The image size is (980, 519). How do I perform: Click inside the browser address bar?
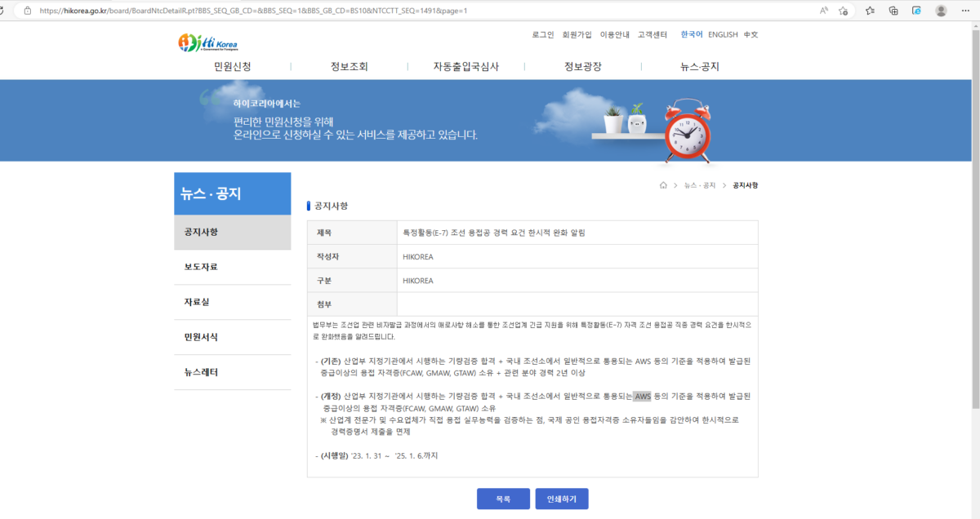tap(327, 11)
